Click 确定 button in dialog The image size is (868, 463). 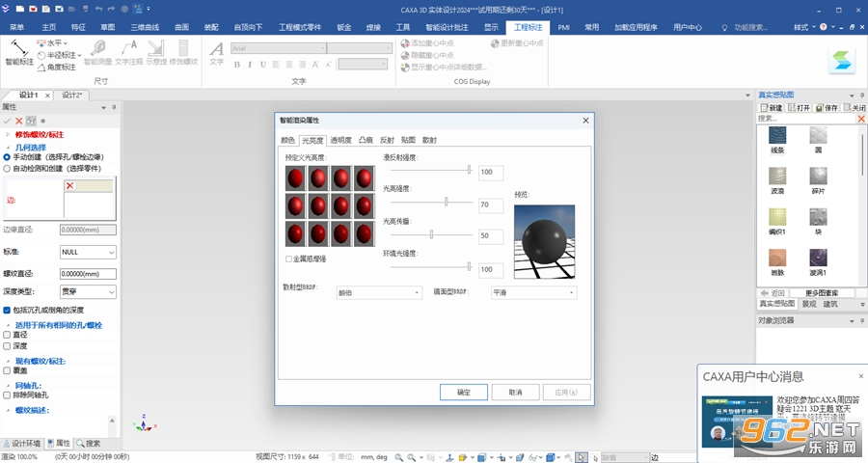(463, 393)
